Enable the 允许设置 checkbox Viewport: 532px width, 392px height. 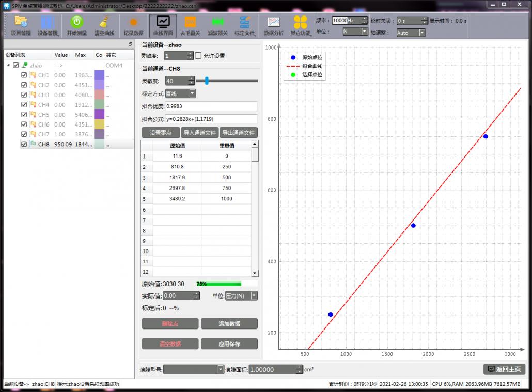(198, 55)
